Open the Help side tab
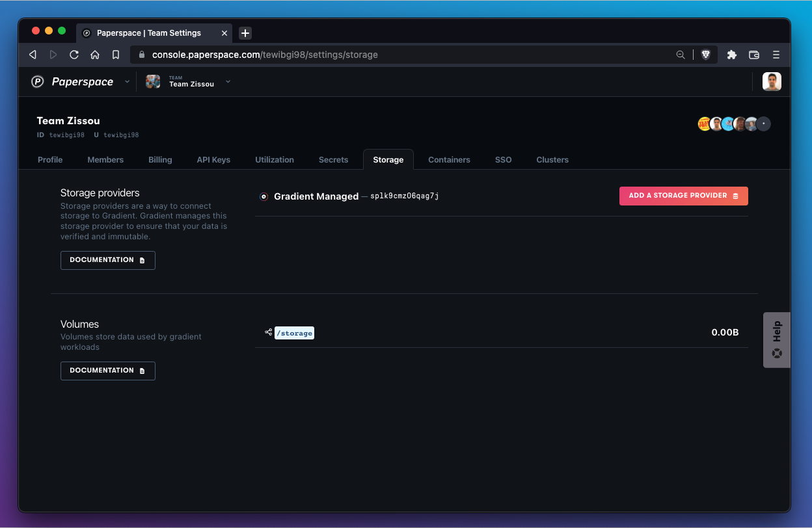 tap(776, 340)
